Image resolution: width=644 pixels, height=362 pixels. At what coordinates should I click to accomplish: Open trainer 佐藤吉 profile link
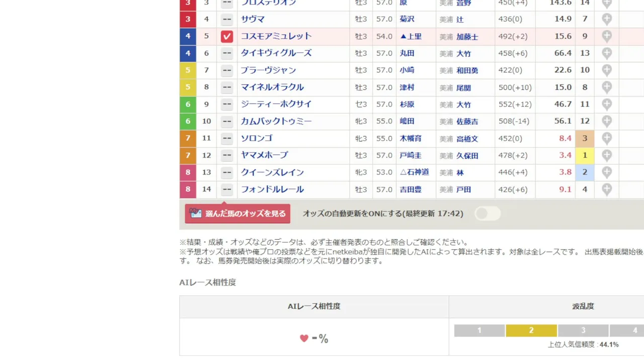point(467,122)
